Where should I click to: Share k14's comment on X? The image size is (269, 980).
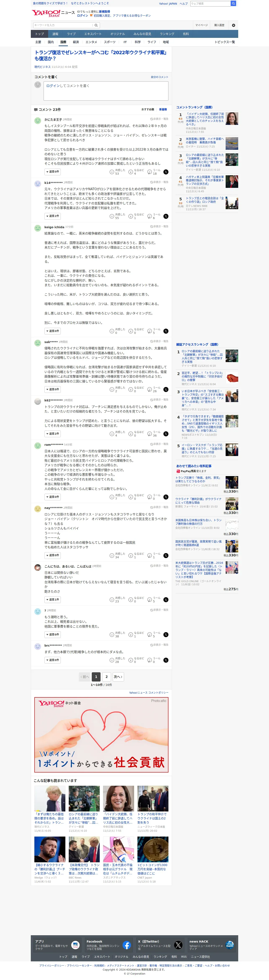[166, 216]
